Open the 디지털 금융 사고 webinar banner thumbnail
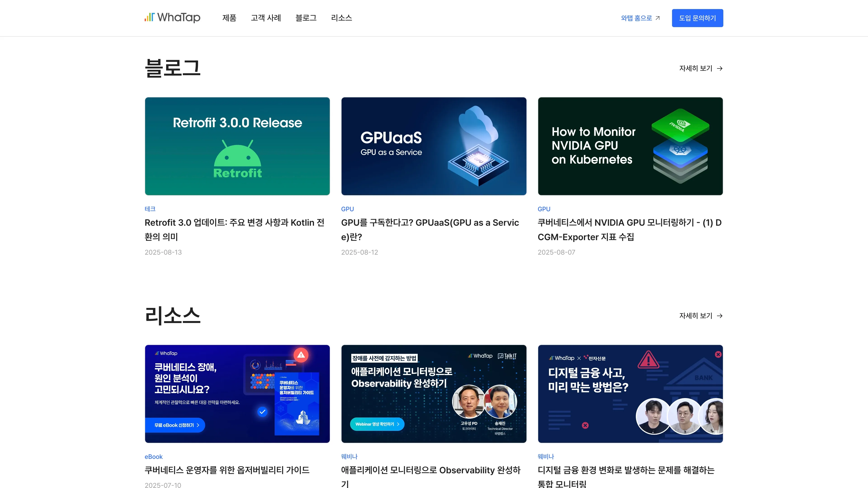This screenshot has width=868, height=488. (x=630, y=394)
